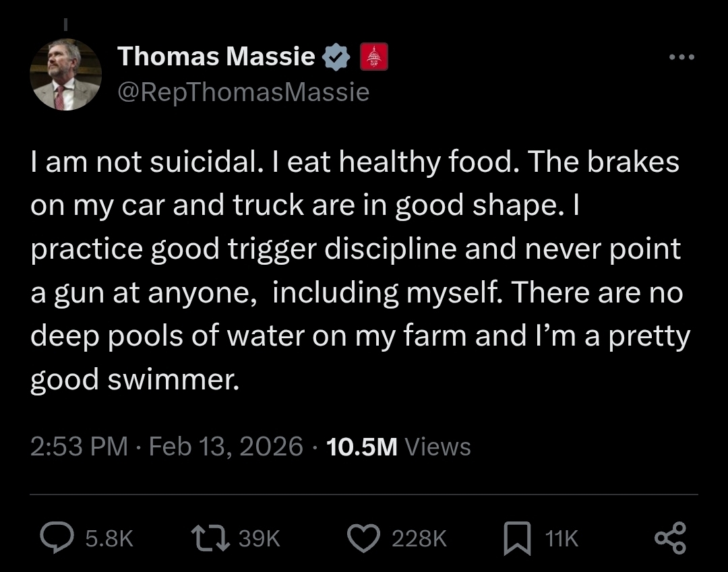Click the 2:53 PM timestamp
The height and width of the screenshot is (572, 728).
click(79, 446)
